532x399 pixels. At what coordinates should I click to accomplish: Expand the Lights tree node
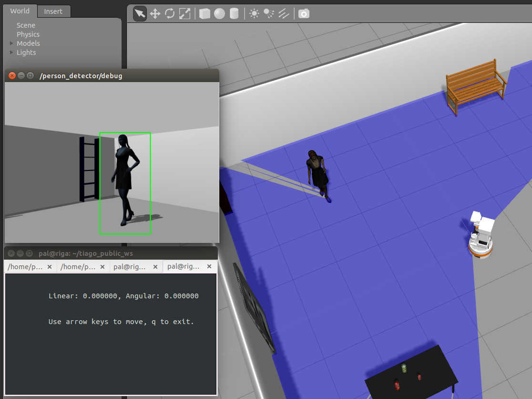[x=12, y=52]
